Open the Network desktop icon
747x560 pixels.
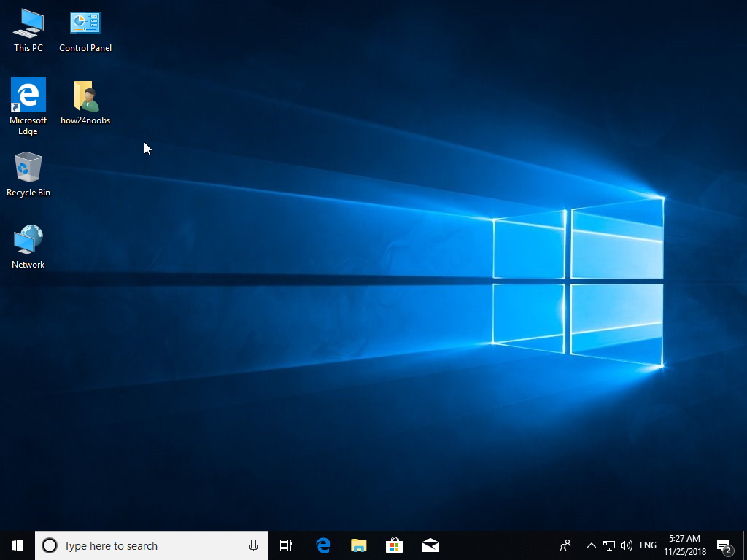coord(27,239)
